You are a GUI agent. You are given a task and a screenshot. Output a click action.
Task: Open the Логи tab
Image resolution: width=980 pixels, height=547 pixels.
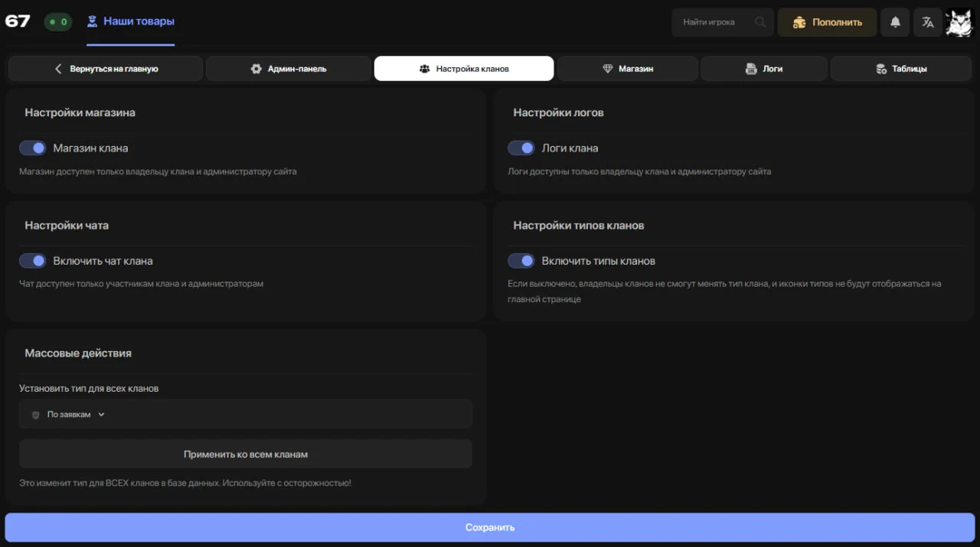click(764, 69)
